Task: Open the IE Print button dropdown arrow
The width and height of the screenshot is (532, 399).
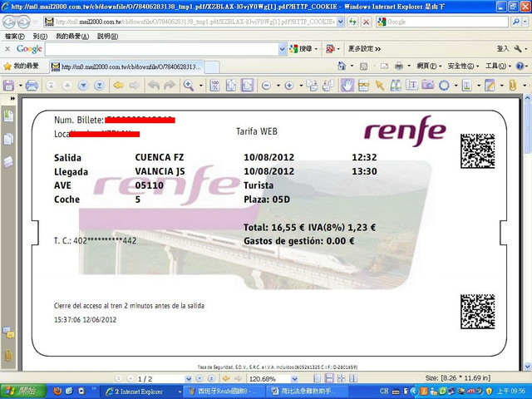Action: (x=409, y=66)
